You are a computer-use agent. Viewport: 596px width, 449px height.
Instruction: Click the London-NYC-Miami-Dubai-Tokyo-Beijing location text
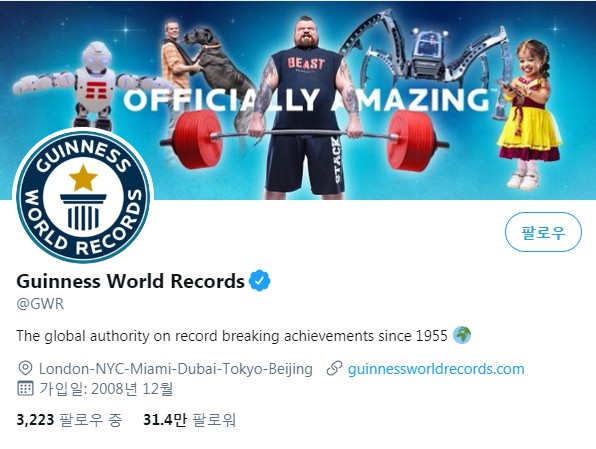[176, 369]
